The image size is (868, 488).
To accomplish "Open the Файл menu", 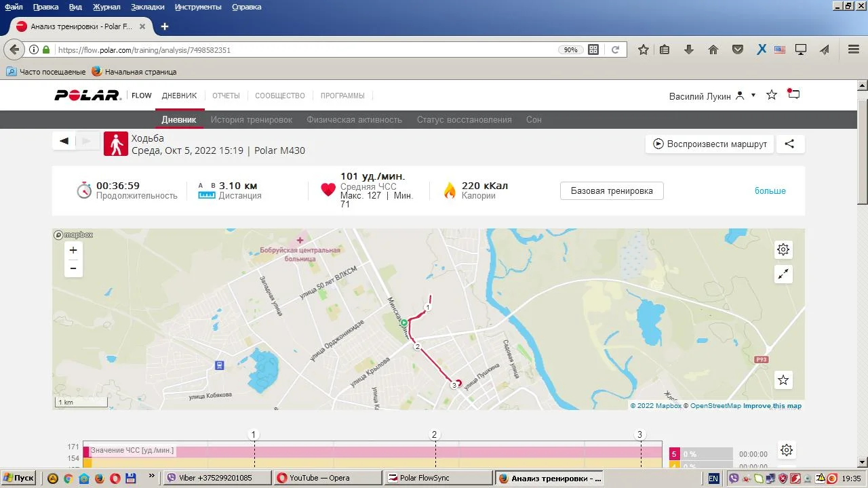I will [14, 7].
